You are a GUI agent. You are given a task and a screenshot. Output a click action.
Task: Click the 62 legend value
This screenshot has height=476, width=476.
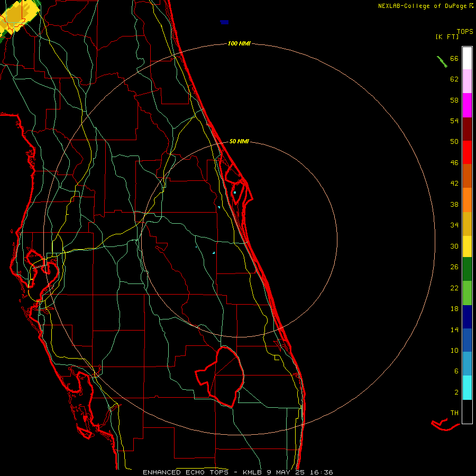[x=454, y=79]
